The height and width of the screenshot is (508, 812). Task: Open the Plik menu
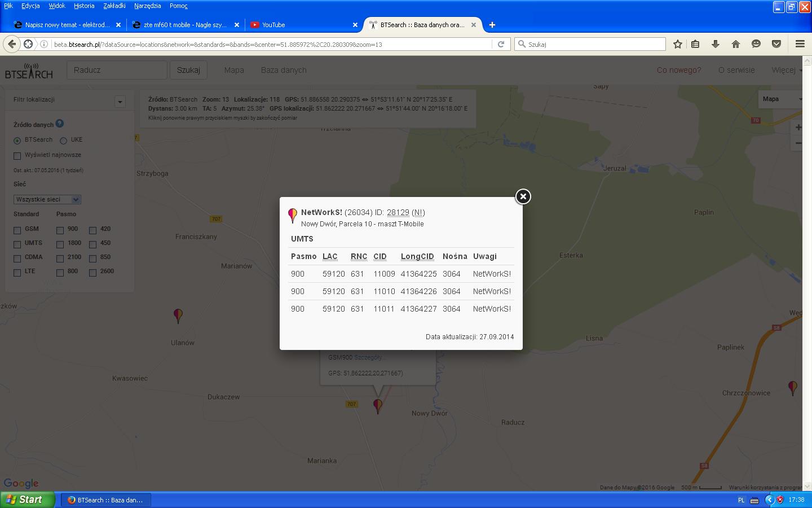8,6
